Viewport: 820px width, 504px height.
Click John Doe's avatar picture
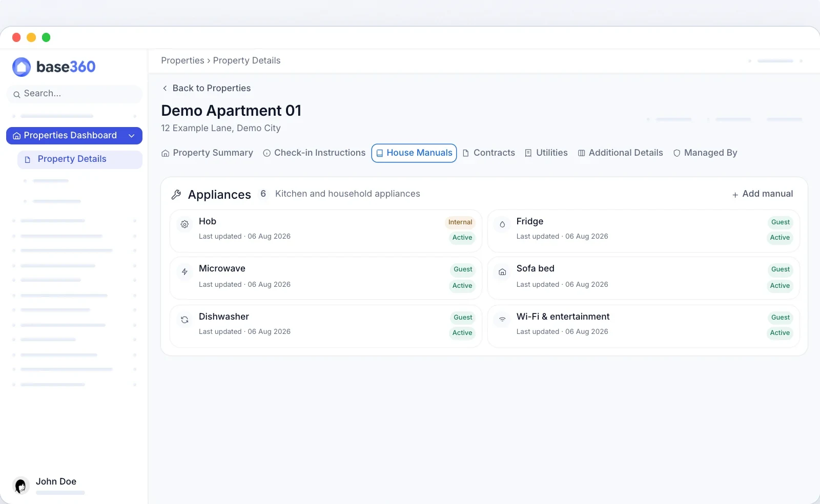20,486
